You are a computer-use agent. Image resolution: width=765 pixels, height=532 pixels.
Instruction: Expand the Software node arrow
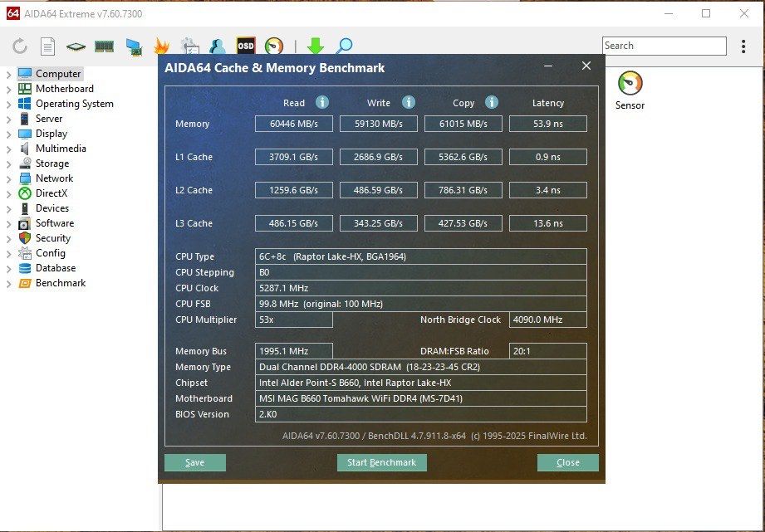pos(9,224)
